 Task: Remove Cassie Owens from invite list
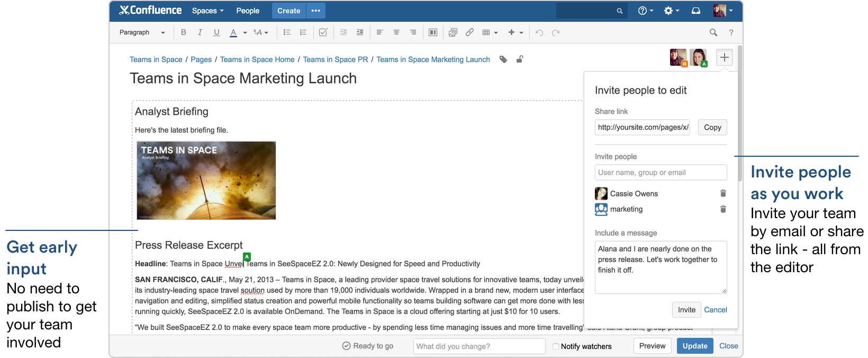coord(723,193)
